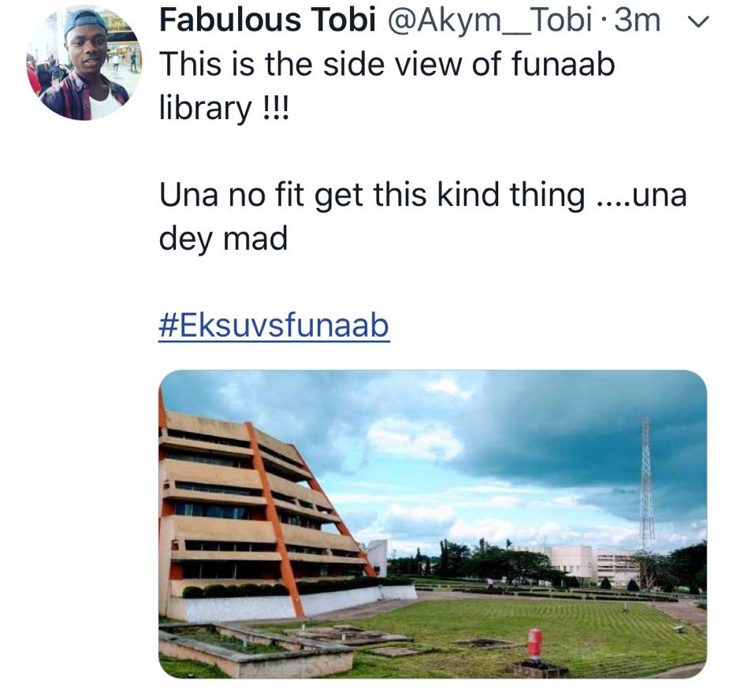Open the #Eksuvsfunaab hashtag link

click(274, 325)
